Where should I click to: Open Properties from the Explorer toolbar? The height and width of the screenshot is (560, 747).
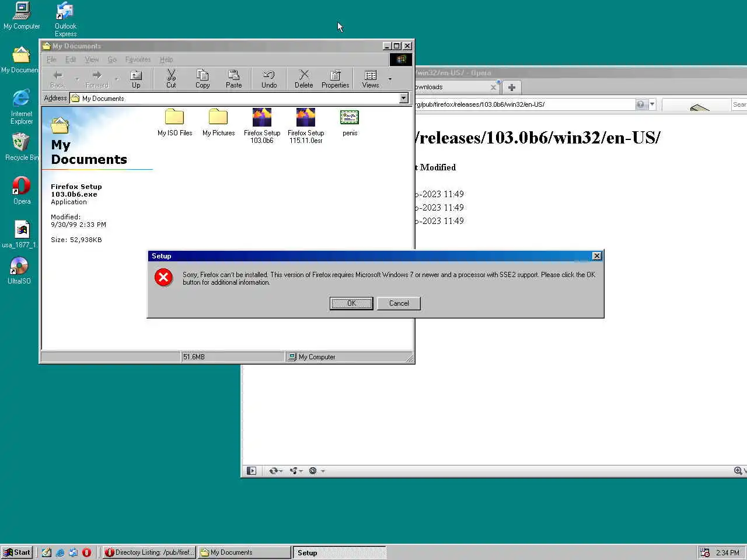click(x=335, y=79)
